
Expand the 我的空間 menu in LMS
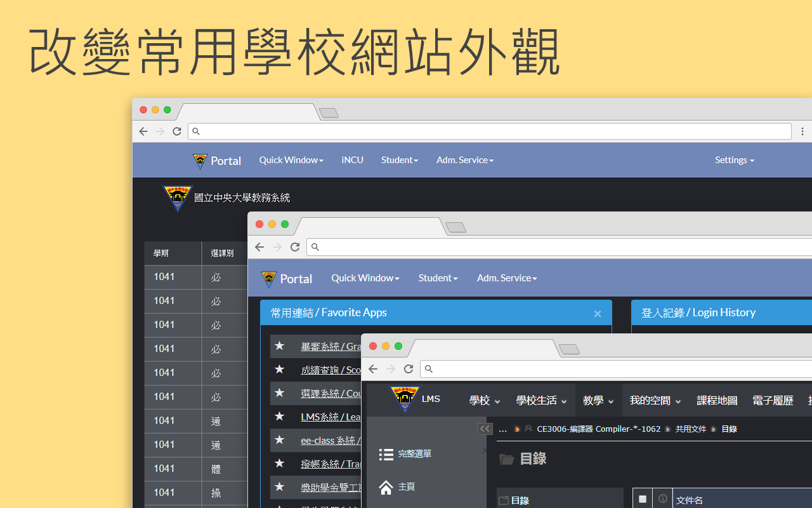click(x=655, y=401)
